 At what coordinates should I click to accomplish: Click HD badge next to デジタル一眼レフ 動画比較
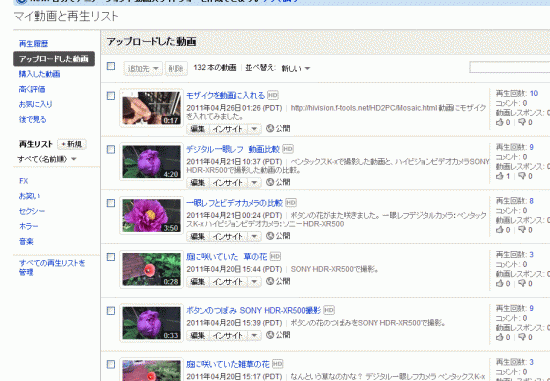pos(288,149)
